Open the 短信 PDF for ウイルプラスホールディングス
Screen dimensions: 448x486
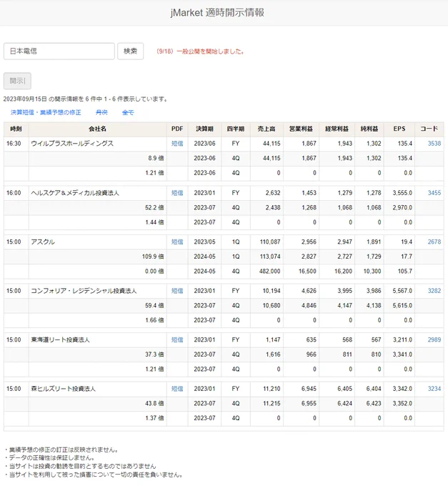click(177, 144)
